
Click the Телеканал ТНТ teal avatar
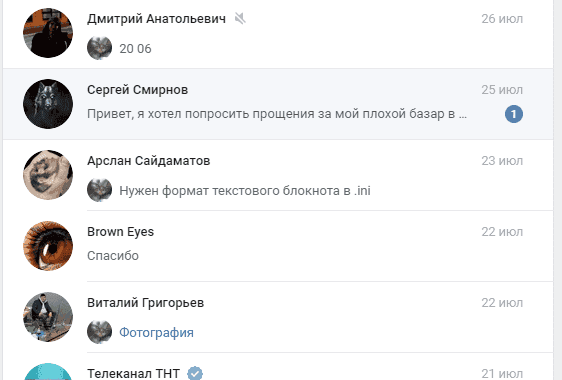pyautogui.click(x=48, y=372)
